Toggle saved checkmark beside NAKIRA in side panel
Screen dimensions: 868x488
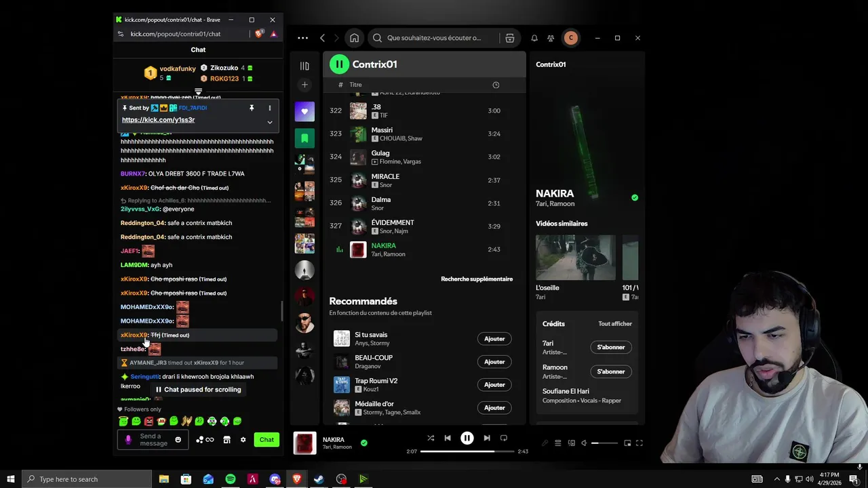point(635,198)
